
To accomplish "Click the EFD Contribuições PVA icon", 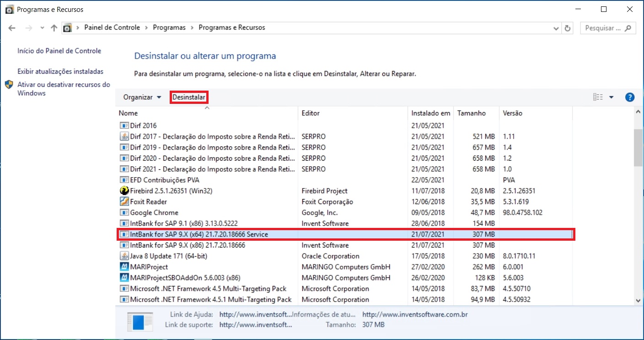I will pos(124,180).
